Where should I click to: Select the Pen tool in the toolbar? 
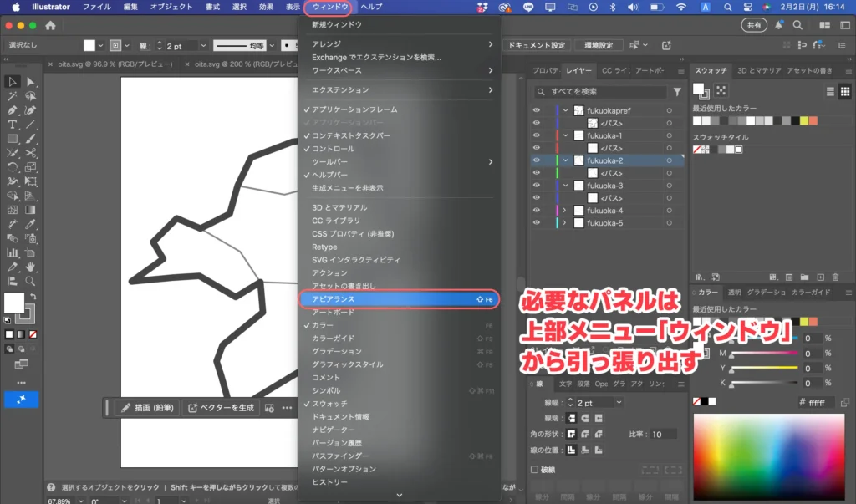pos(12,111)
